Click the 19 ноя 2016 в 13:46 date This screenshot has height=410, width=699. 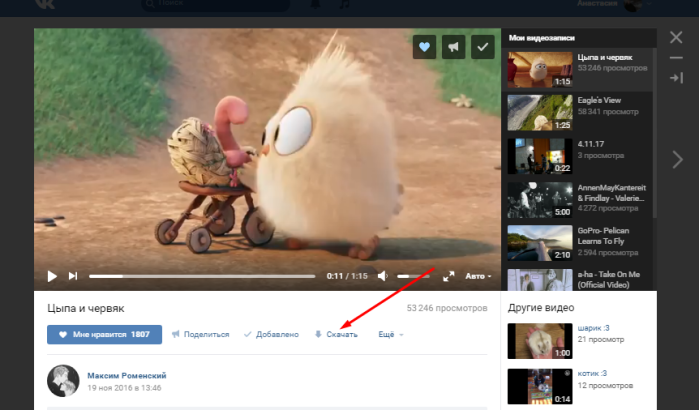point(124,388)
